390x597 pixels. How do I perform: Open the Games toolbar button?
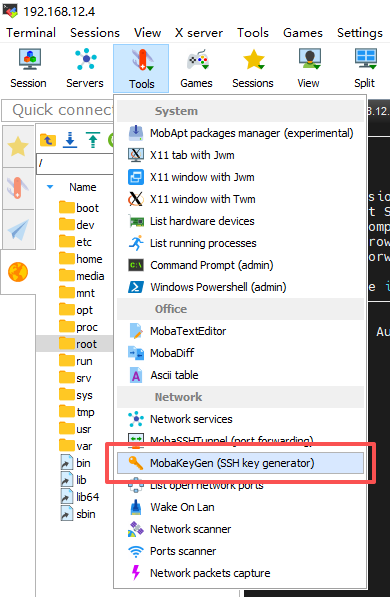point(197,69)
